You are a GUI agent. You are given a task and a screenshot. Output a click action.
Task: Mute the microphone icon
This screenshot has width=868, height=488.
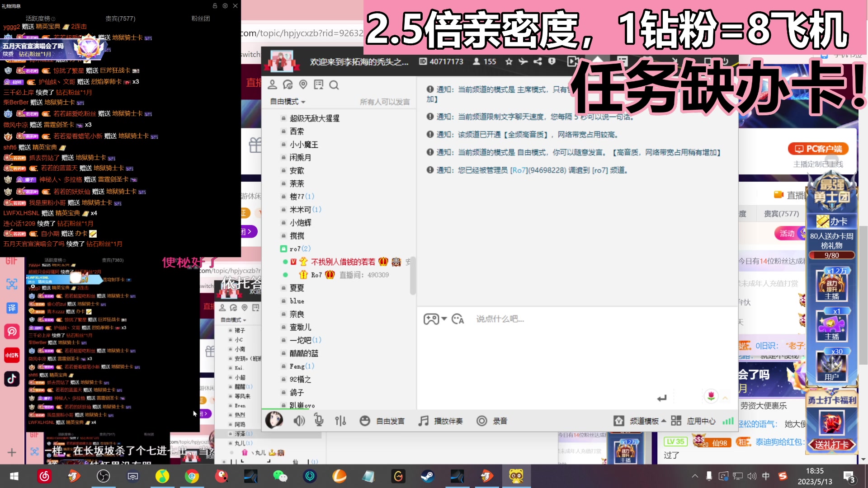(x=320, y=421)
